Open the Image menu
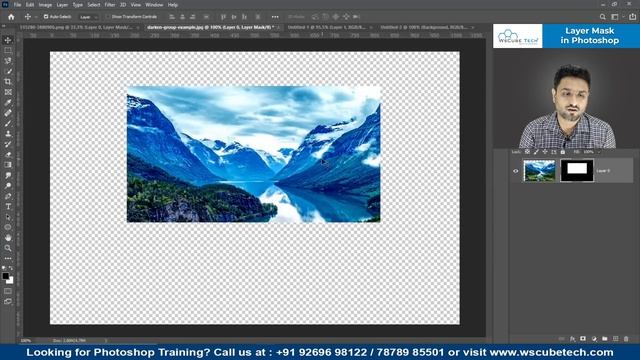This screenshot has height=360, width=640. pos(45,5)
